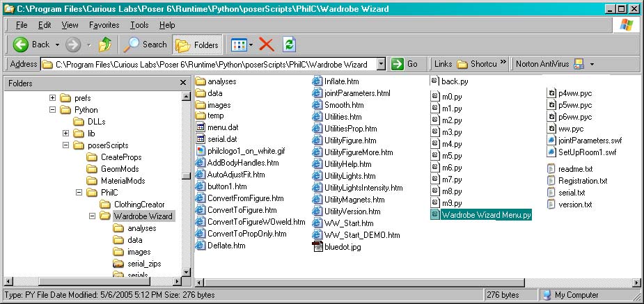Image resolution: width=644 pixels, height=304 pixels.
Task: Click the green Refresh icon in toolbar
Action: pyautogui.click(x=289, y=45)
